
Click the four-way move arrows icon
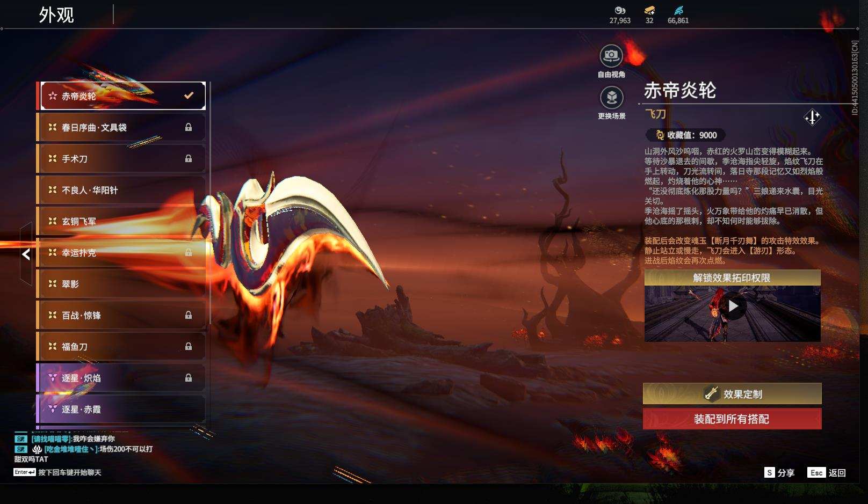point(812,117)
